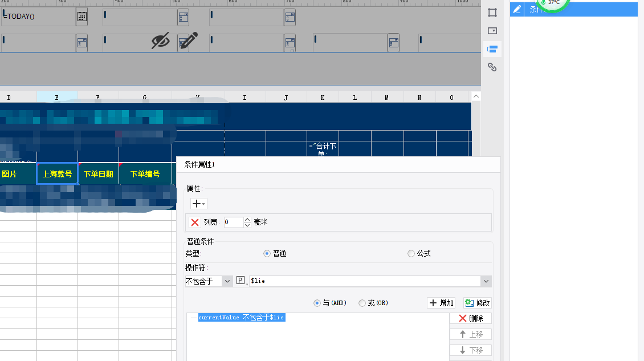This screenshot has height=361, width=644.
Task: Select the highlighted condition item in right panel
Action: [574, 9]
